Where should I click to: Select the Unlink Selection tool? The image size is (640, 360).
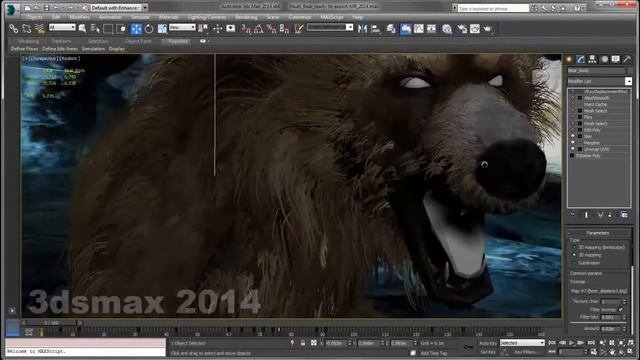(x=27, y=29)
